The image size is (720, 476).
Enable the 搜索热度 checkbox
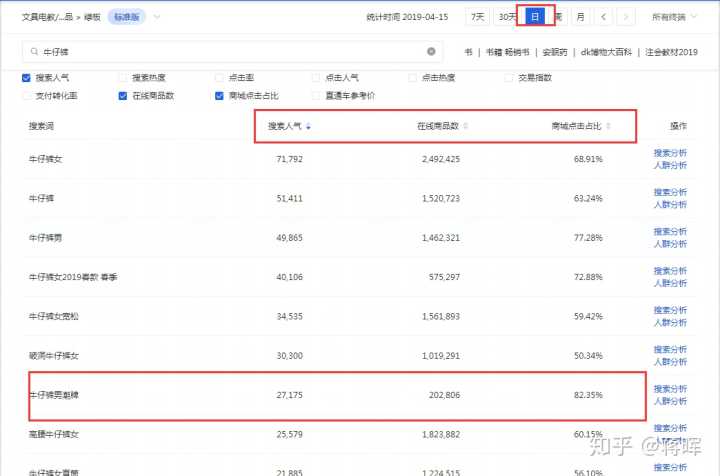123,77
